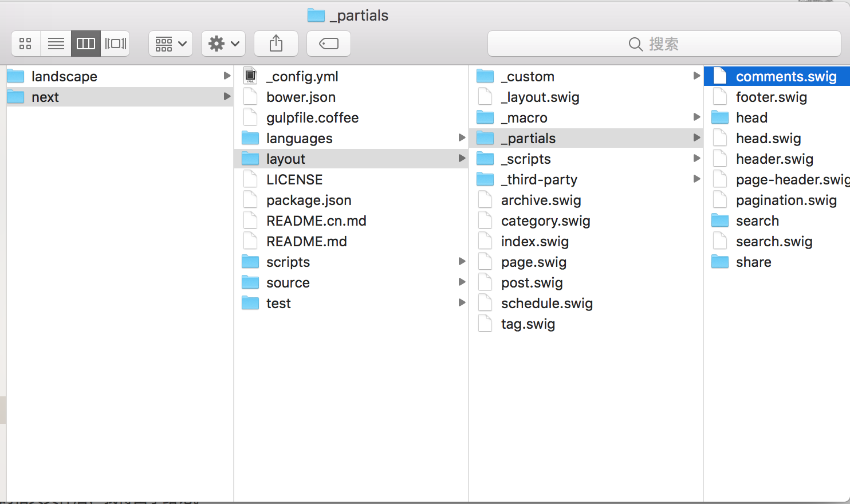Open the search folder
Viewport: 850px width, 504px height.
pos(777,220)
